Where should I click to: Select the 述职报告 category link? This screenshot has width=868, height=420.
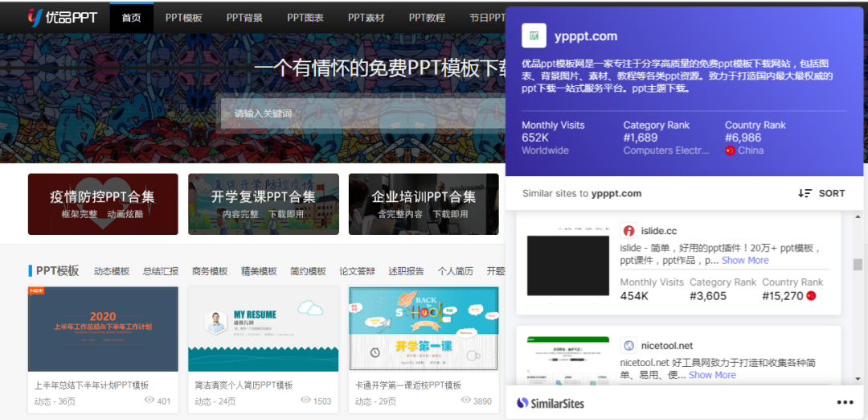[407, 271]
